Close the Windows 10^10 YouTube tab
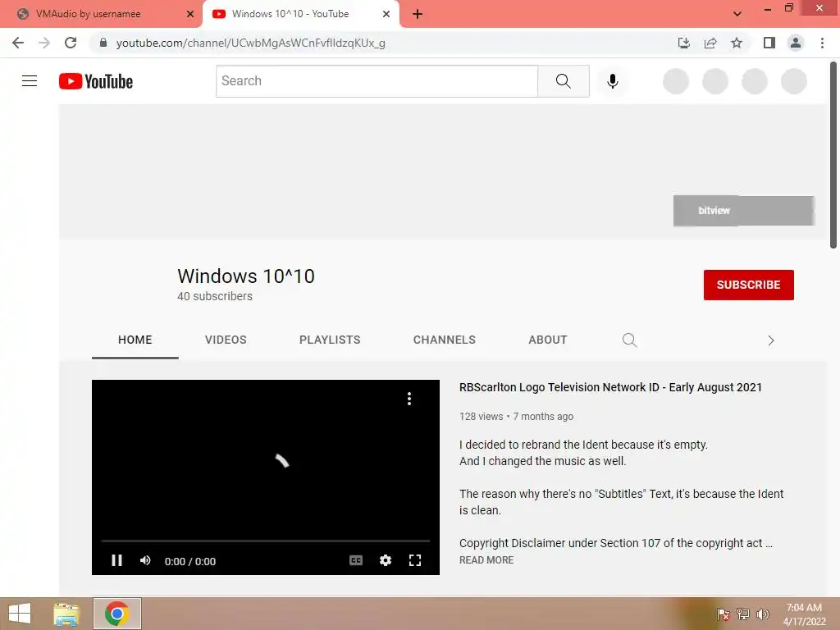The image size is (840, 630). pyautogui.click(x=386, y=15)
